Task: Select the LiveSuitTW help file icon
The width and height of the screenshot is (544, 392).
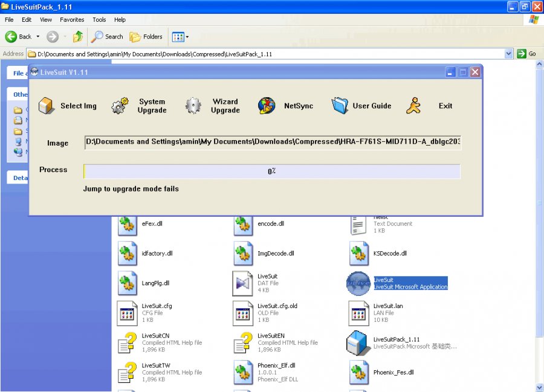Action: (x=128, y=373)
